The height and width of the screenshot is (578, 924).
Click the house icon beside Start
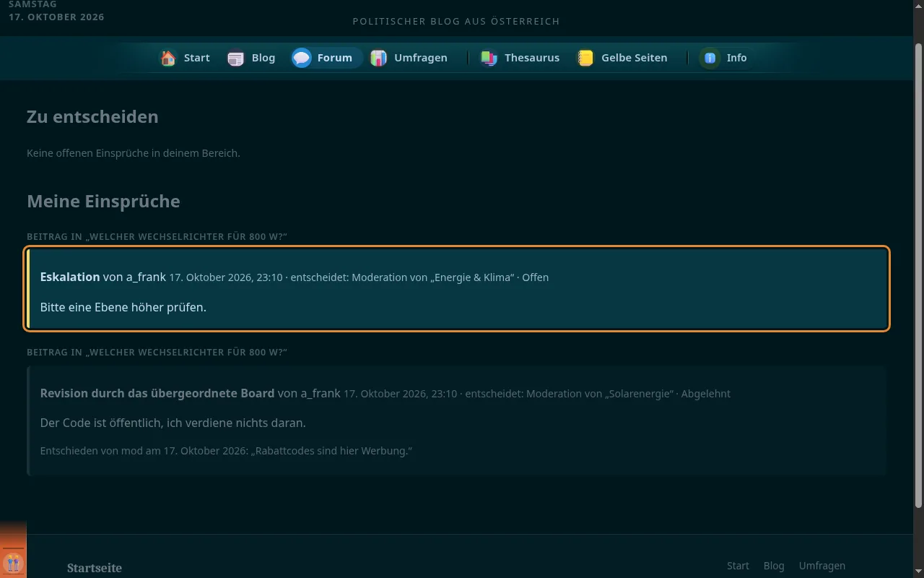point(168,58)
